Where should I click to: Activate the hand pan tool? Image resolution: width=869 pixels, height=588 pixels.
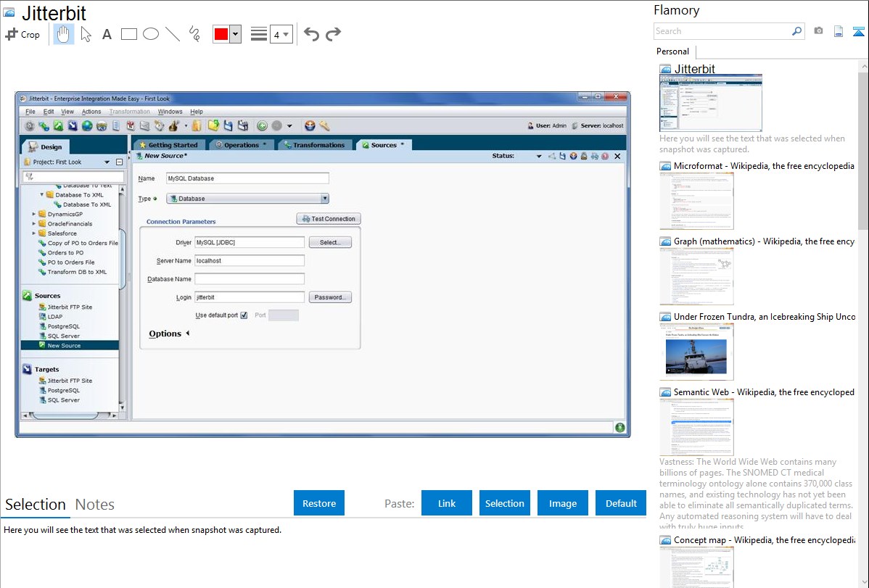click(x=64, y=34)
